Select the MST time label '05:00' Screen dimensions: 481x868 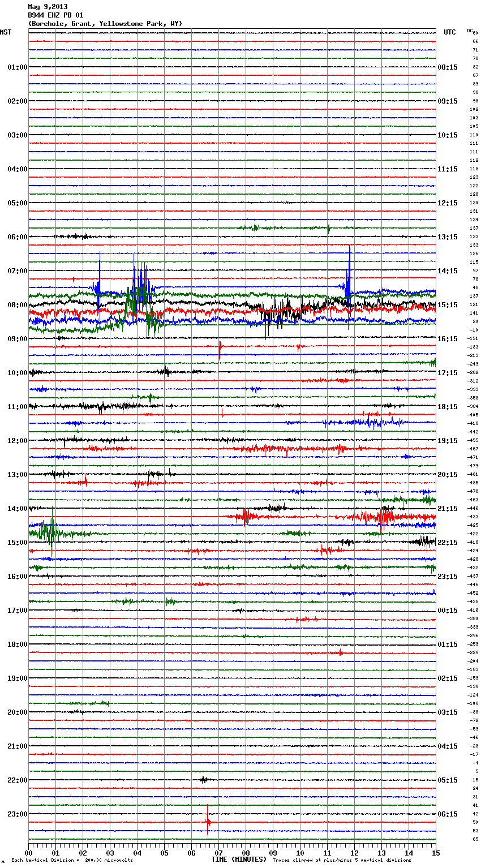(x=18, y=203)
